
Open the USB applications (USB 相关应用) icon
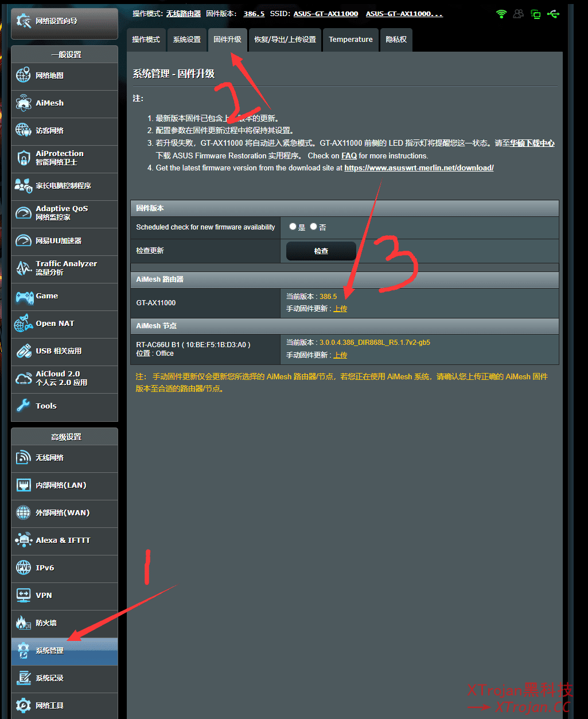tap(24, 351)
